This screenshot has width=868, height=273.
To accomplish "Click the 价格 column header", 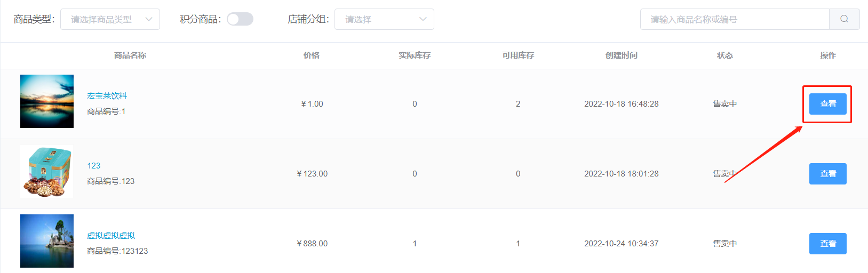I will [x=312, y=55].
